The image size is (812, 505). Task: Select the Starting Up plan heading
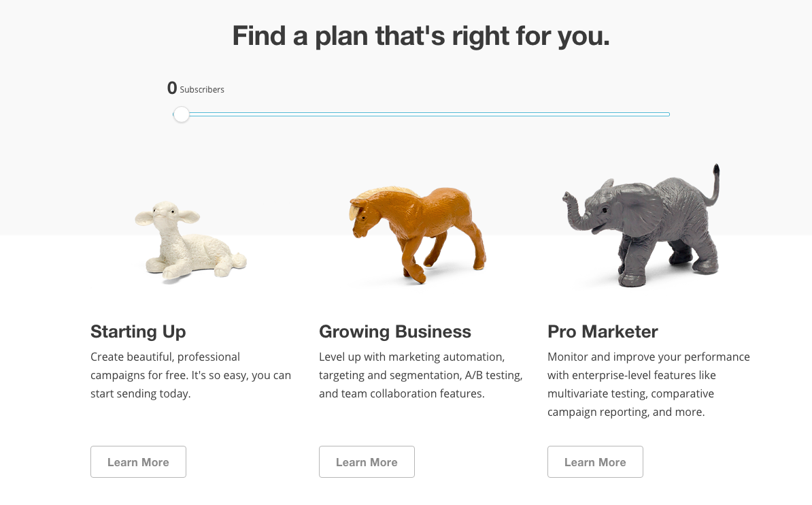click(x=138, y=331)
